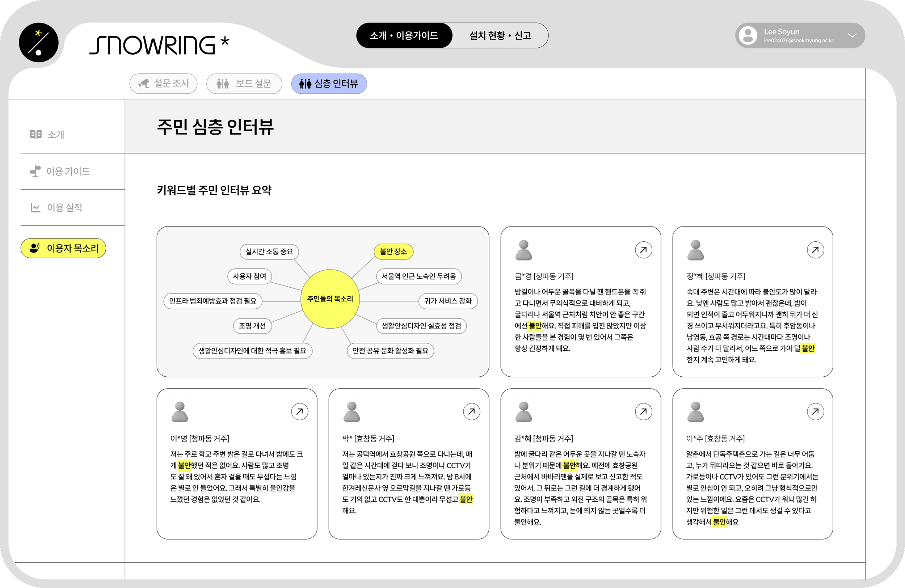This screenshot has width=905, height=588.
Task: Open arrow icon on 이*영 interview card
Action: coord(300,411)
